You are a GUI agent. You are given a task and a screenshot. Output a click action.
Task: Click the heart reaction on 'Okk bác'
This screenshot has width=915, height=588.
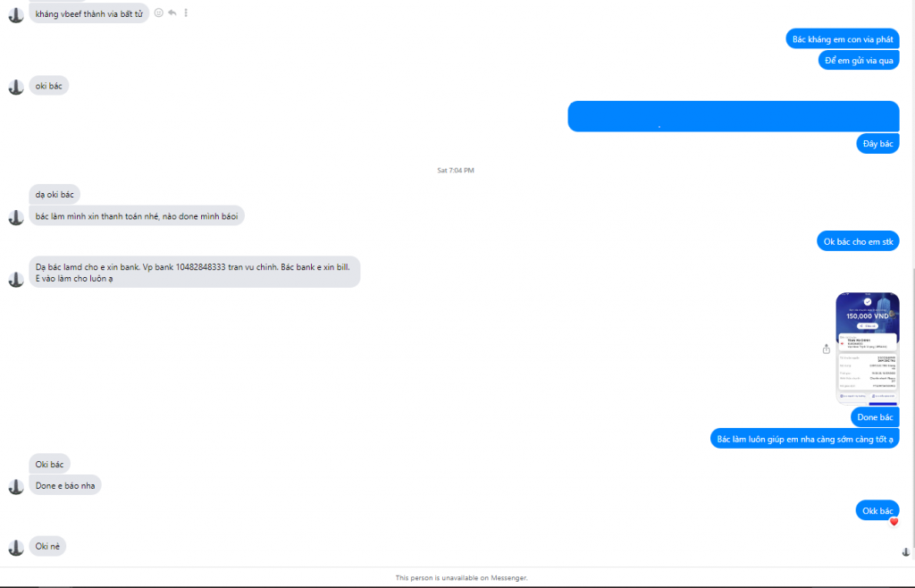(894, 522)
